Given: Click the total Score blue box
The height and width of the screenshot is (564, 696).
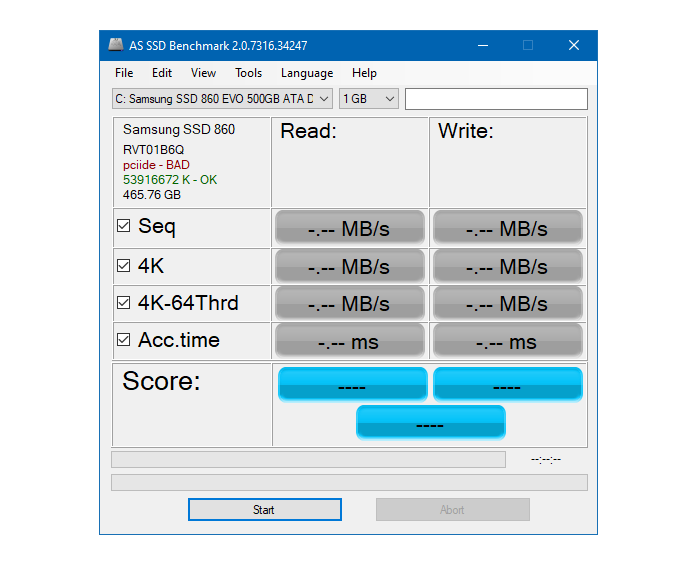Looking at the screenshot, I should 431,422.
